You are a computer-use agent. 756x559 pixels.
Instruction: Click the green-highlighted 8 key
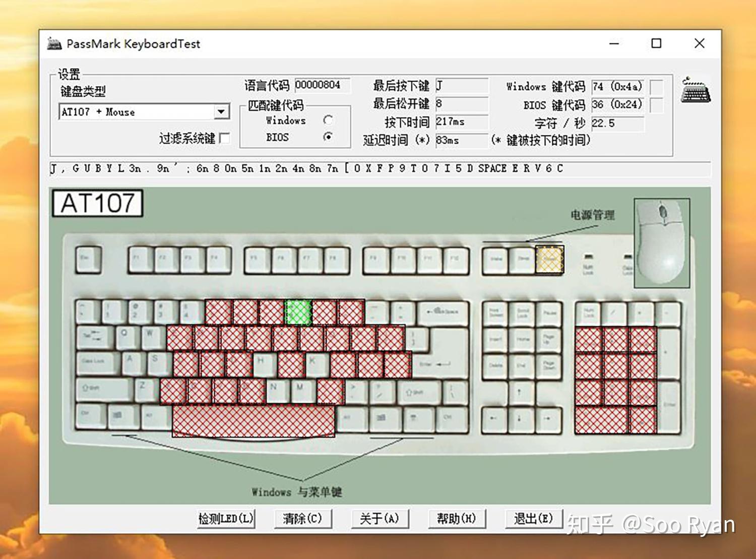coord(298,312)
